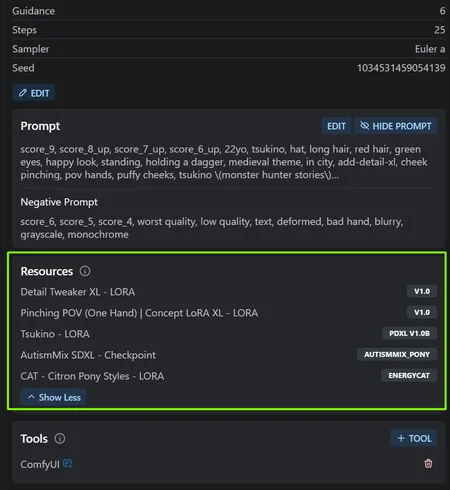Open Tsukino - LORA resource
This screenshot has width=450, height=490.
(55, 334)
